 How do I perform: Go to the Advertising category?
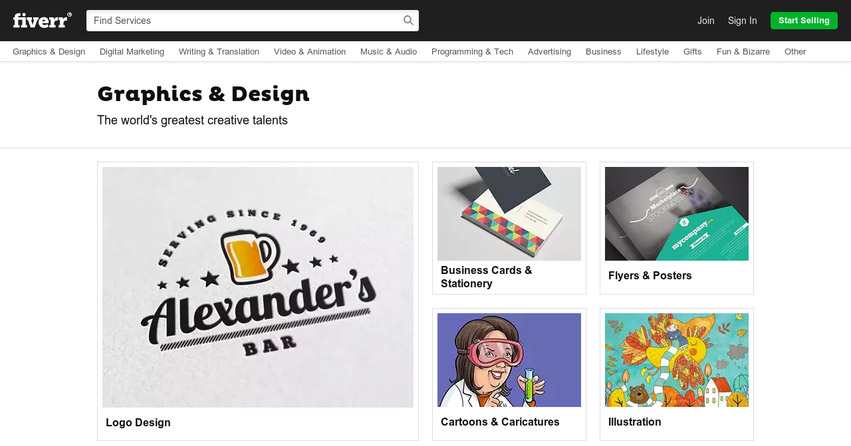point(549,52)
